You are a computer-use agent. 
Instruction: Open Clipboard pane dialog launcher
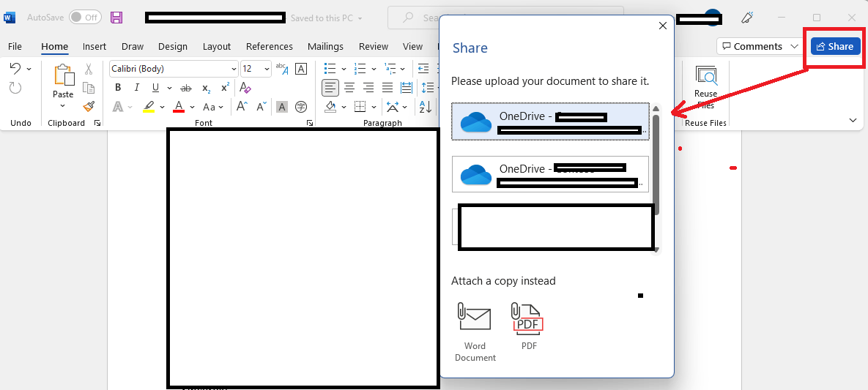[x=97, y=123]
